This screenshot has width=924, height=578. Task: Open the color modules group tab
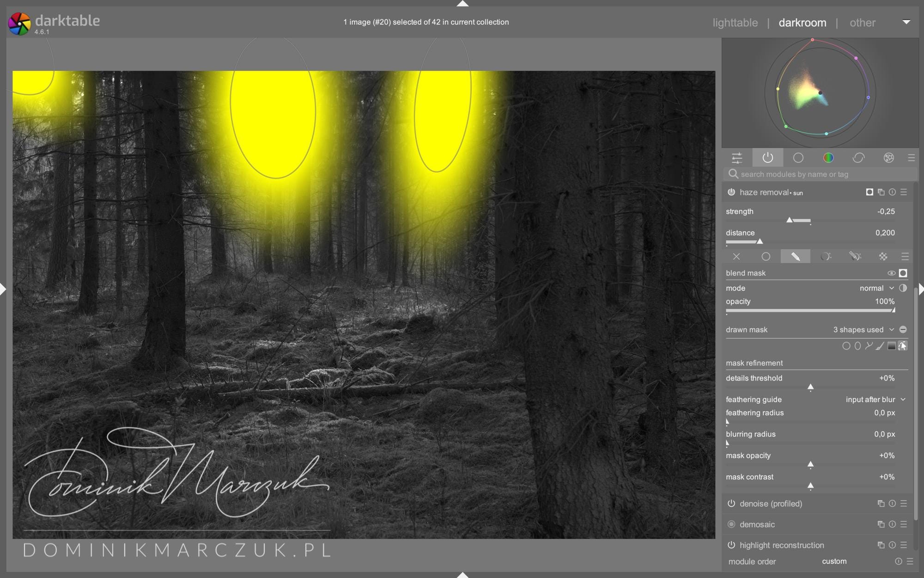click(828, 158)
